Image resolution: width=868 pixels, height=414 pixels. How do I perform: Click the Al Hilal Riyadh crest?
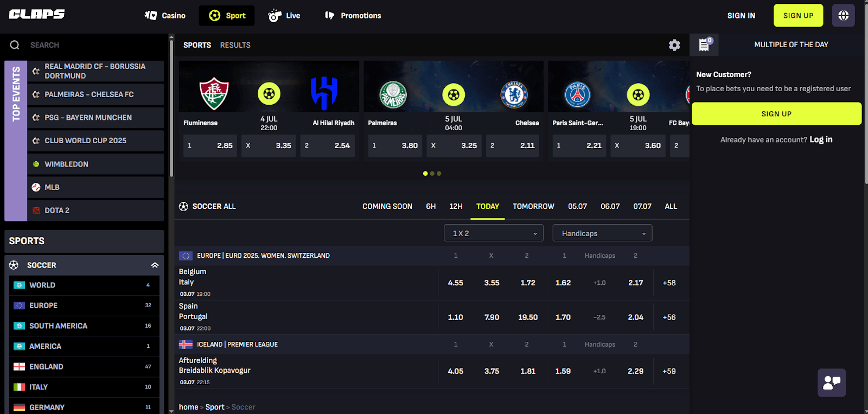pyautogui.click(x=324, y=93)
